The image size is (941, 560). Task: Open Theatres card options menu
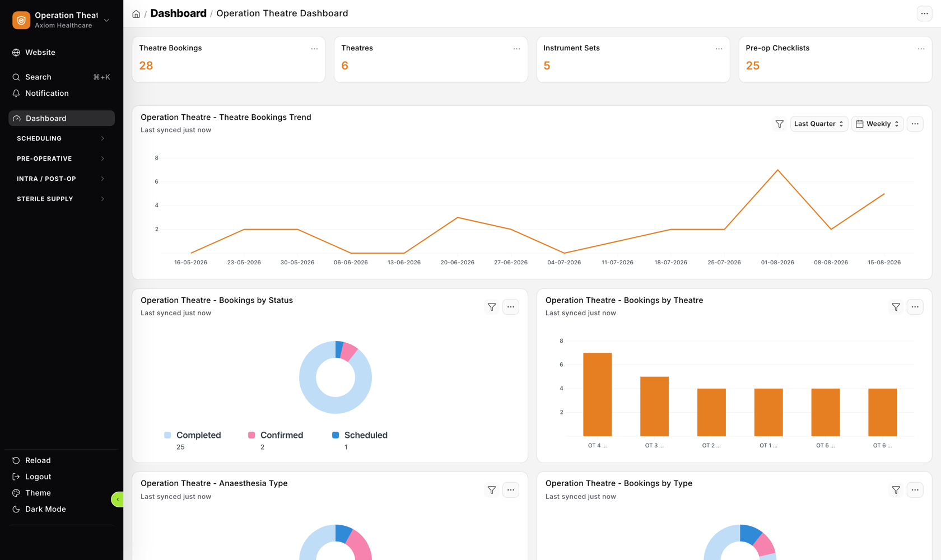[516, 49]
